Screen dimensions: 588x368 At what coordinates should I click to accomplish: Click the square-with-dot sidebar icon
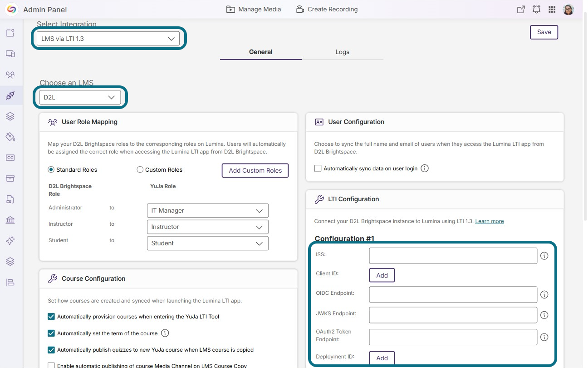pyautogui.click(x=10, y=33)
